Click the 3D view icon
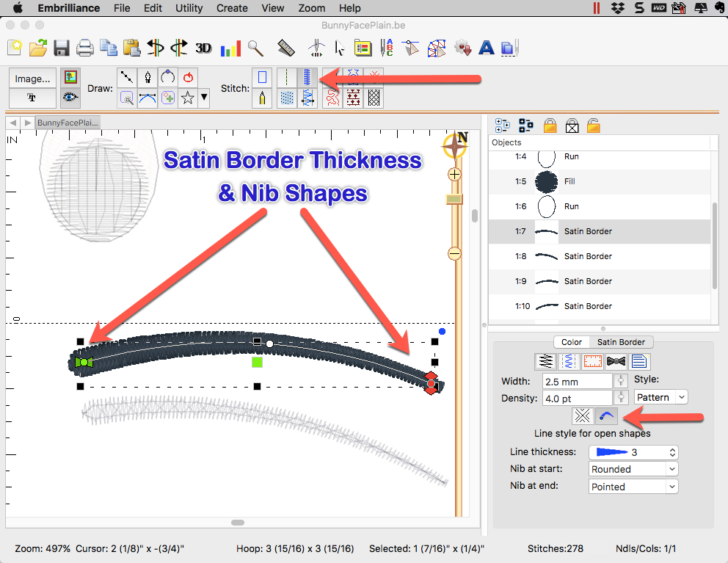The width and height of the screenshot is (728, 563). 203,48
